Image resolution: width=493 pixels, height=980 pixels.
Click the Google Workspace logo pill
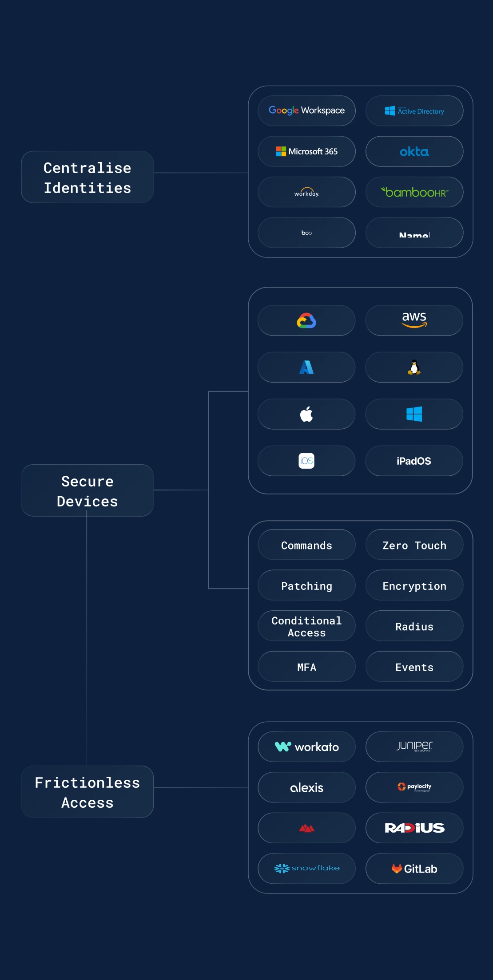pos(306,111)
